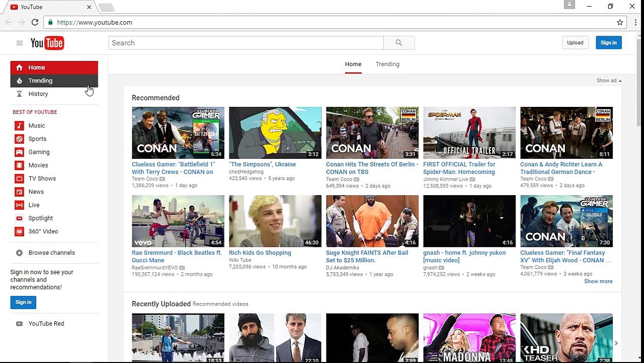Open the Spider-Man: Homecoming trailer title
This screenshot has height=363, width=644.
tap(459, 168)
